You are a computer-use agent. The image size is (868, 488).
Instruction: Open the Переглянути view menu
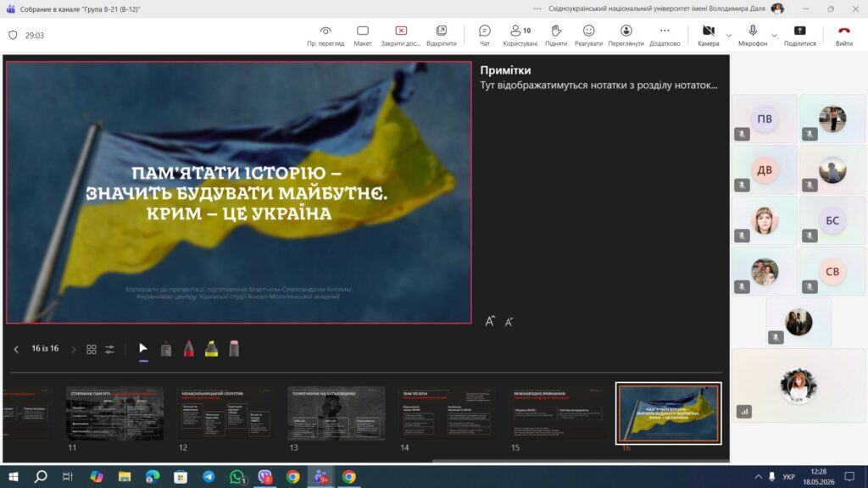point(626,36)
